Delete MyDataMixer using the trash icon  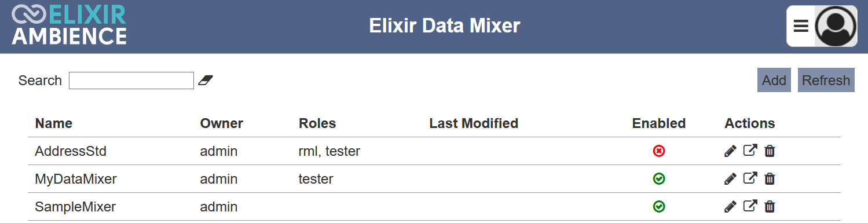click(x=770, y=179)
